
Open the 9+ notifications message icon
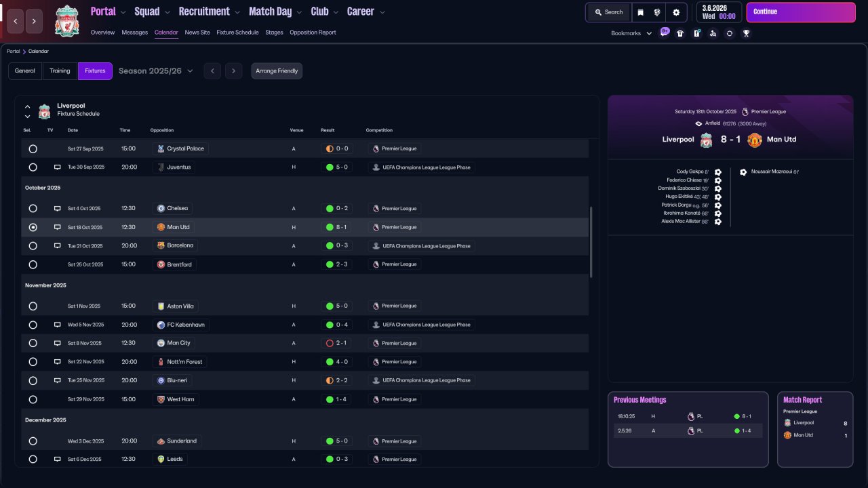pos(665,33)
